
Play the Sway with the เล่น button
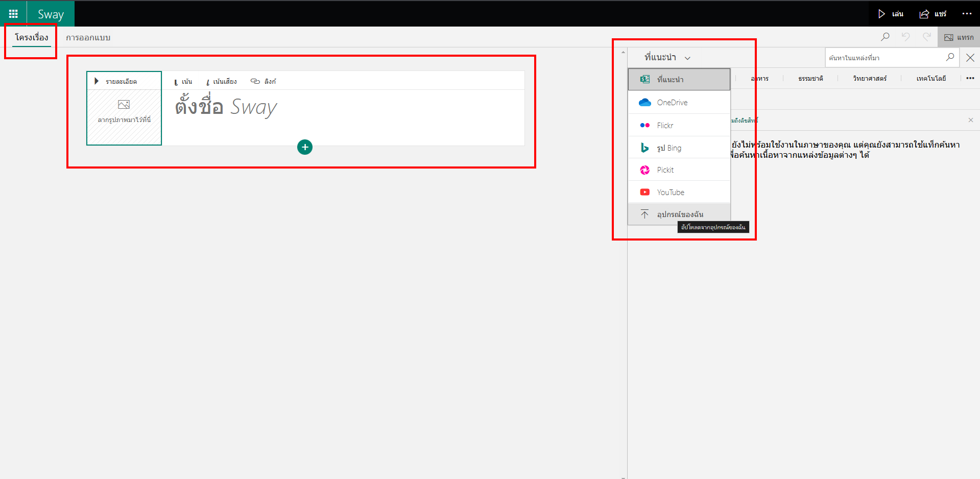[x=891, y=14]
